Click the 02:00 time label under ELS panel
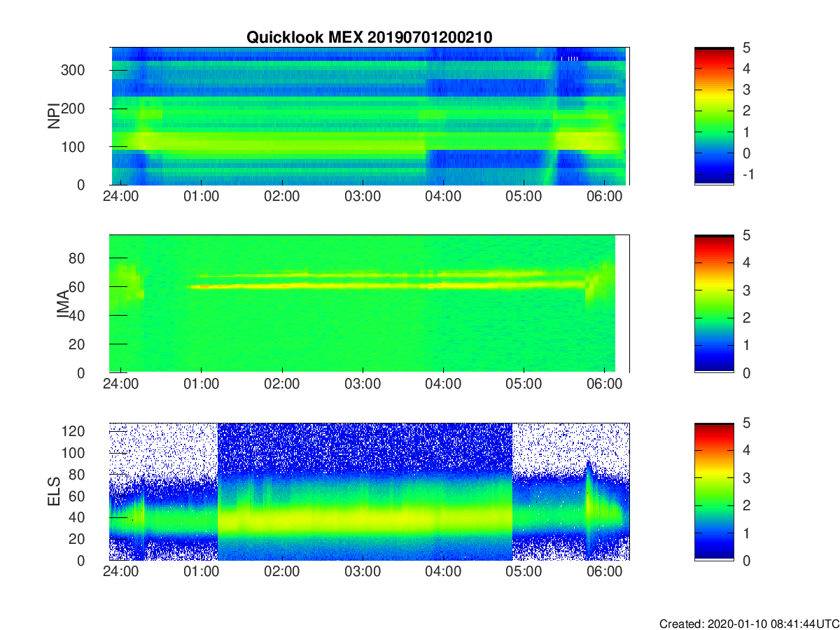 281,572
